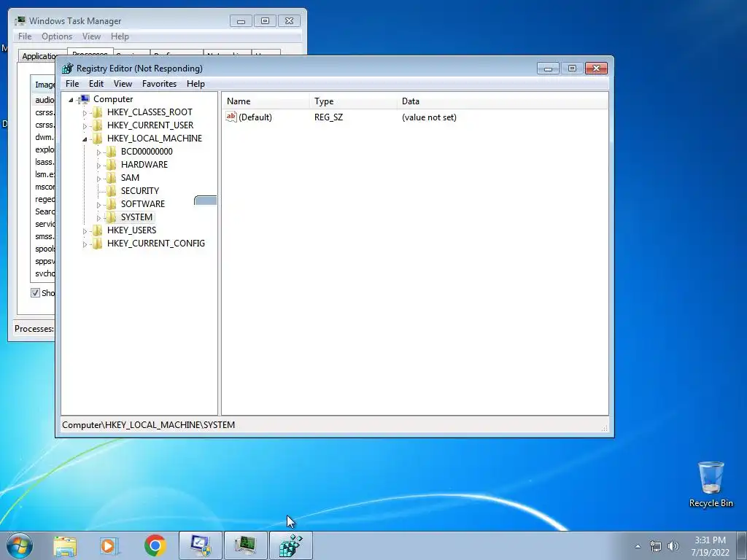The width and height of the screenshot is (747, 560).
Task: Click HARDWARE folder icon
Action: tap(111, 165)
